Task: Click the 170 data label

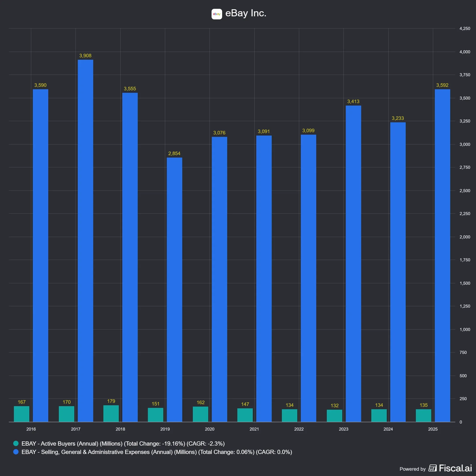Action: 67,402
